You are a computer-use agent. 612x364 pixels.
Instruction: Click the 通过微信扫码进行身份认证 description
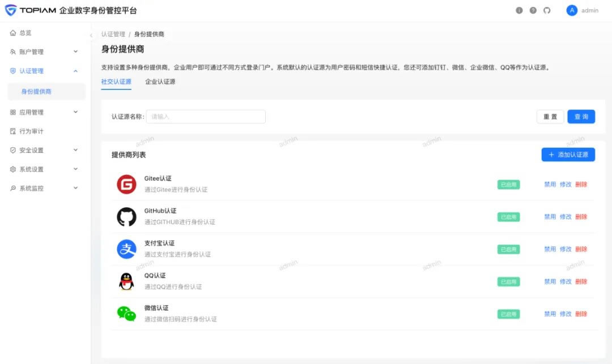pos(181,319)
